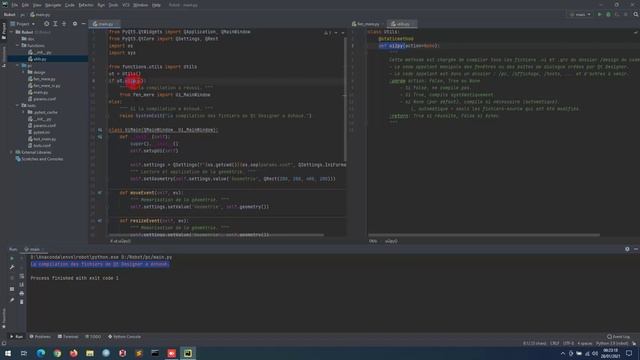The height and width of the screenshot is (360, 640).
Task: Toggle soft-wrap icon in Run panel
Action: tap(22, 276)
